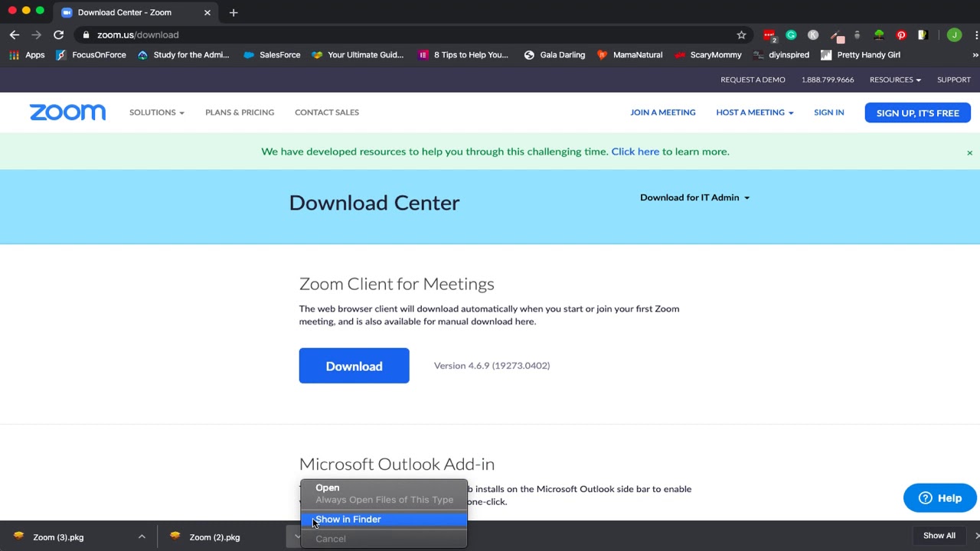The image size is (980, 551).
Task: Bookmark this page with the star icon
Action: tap(741, 34)
